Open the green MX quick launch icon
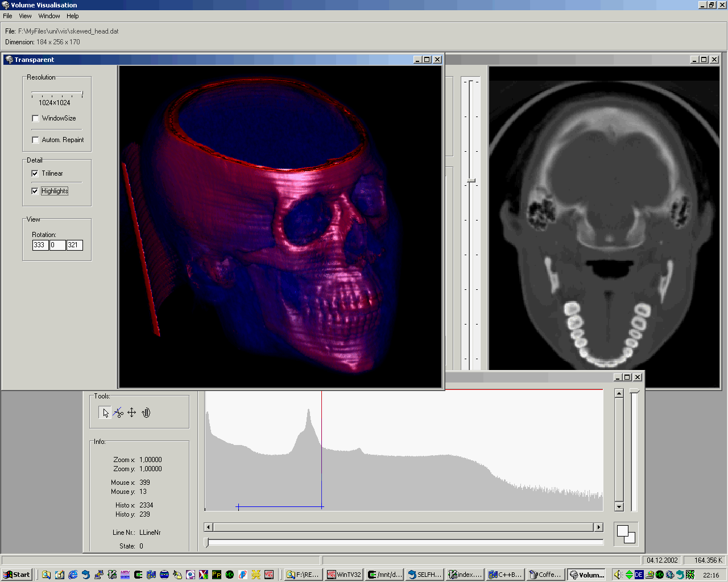This screenshot has width=728, height=582. 230,575
